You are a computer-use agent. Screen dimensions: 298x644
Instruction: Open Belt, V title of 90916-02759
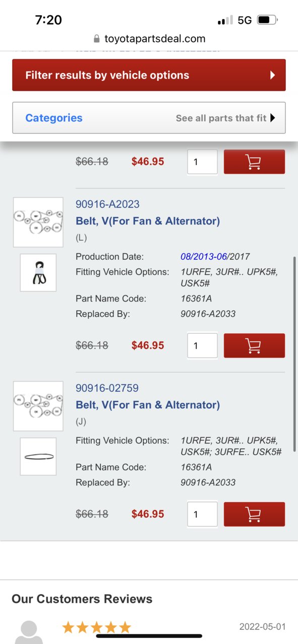pos(148,404)
